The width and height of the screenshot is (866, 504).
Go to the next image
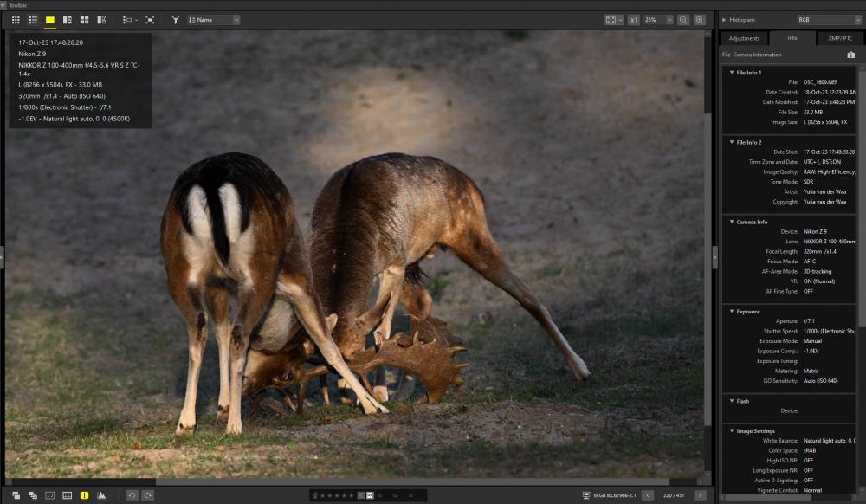pyautogui.click(x=700, y=495)
